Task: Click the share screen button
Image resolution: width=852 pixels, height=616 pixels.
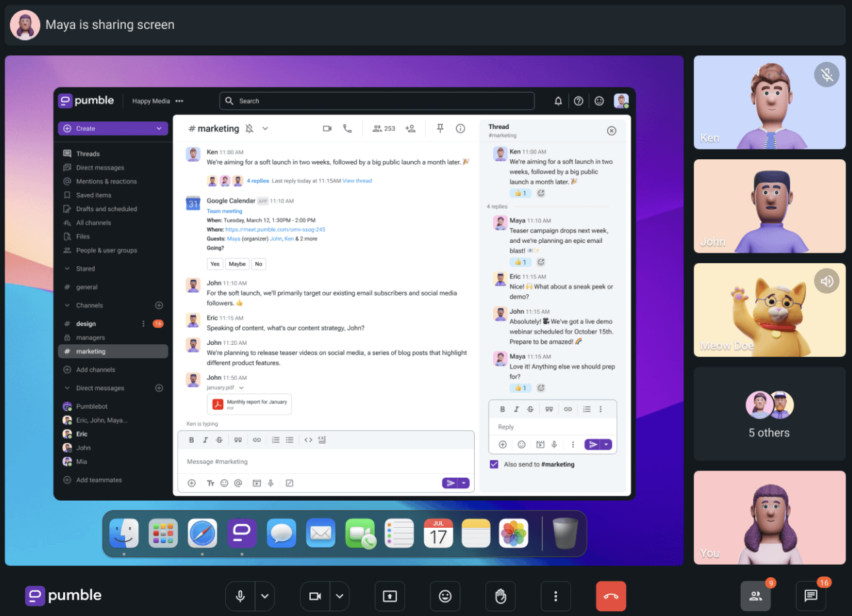Action: (x=390, y=596)
